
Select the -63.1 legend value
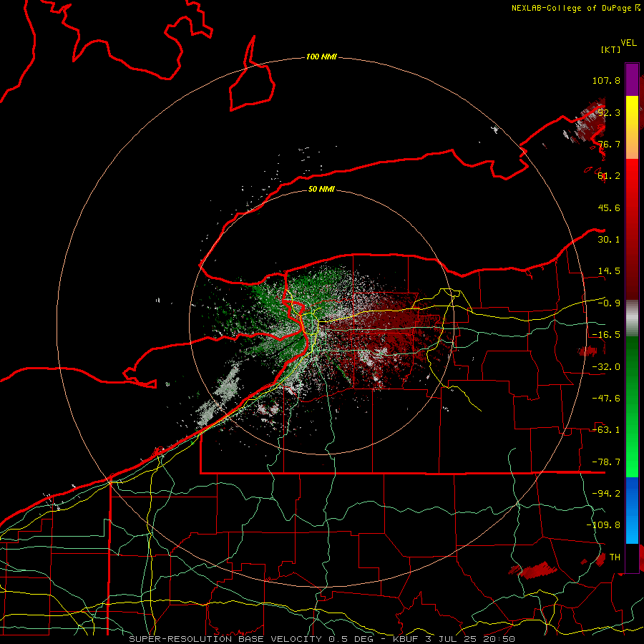click(x=606, y=430)
